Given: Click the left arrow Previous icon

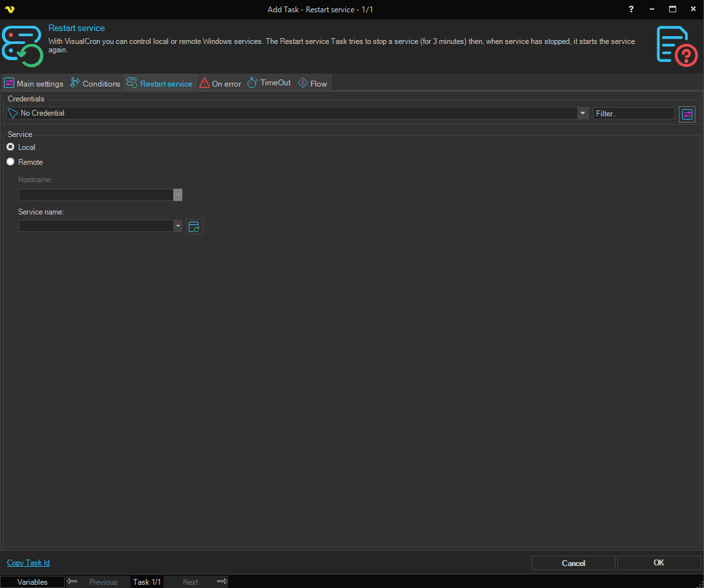Looking at the screenshot, I should (72, 582).
